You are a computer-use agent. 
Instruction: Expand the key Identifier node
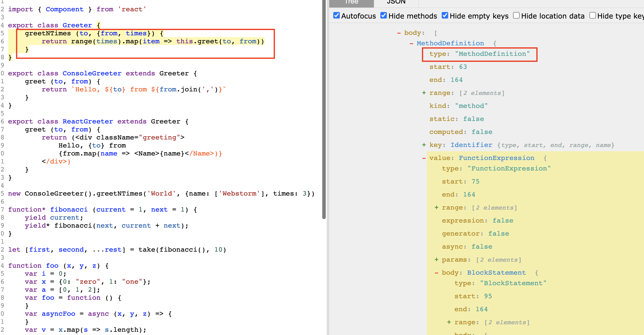coord(424,145)
